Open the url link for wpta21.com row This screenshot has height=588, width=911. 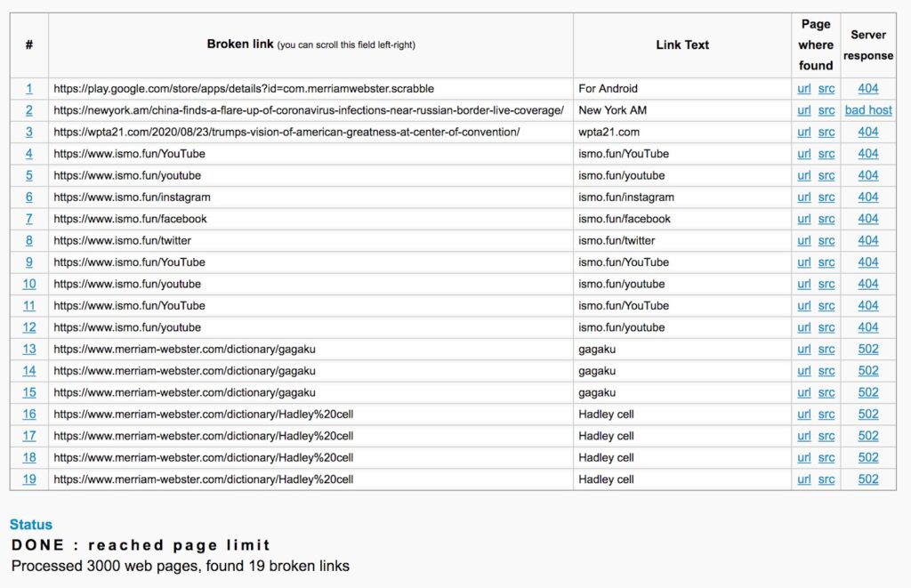[804, 132]
